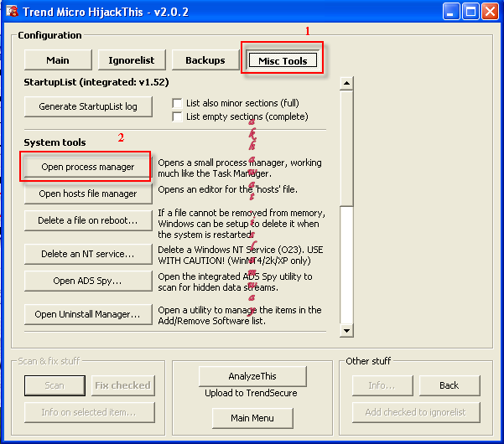Close the HijackThis window
This screenshot has height=444, width=504.
pos(491,12)
